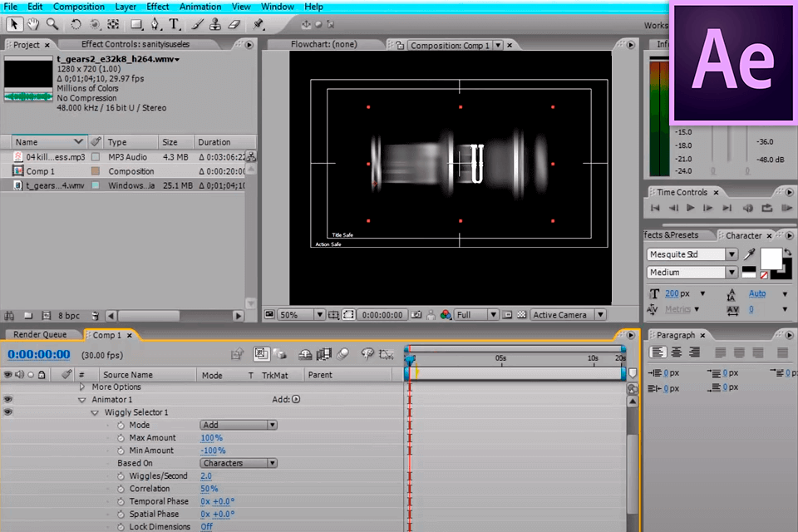Click Wiggles/Second value 2.0

(206, 476)
